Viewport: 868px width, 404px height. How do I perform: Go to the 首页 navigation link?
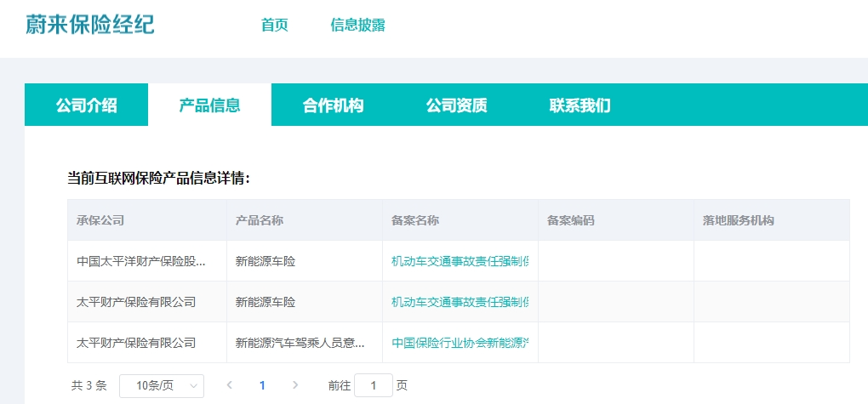coord(274,25)
